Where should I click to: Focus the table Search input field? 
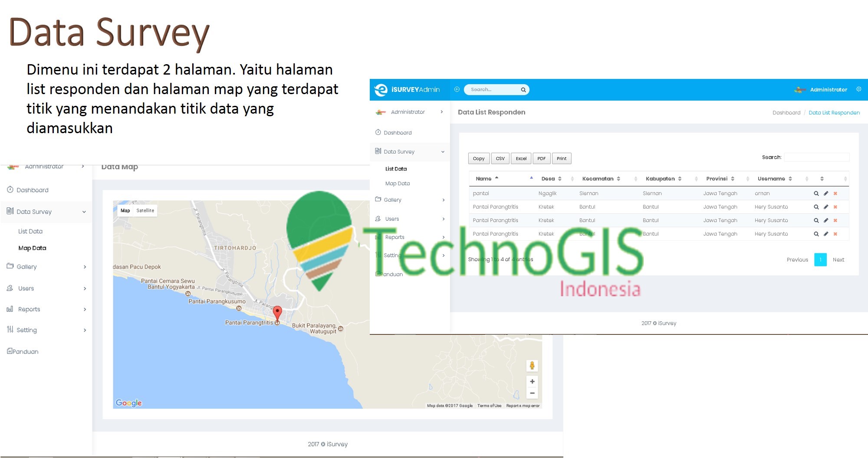pyautogui.click(x=816, y=157)
